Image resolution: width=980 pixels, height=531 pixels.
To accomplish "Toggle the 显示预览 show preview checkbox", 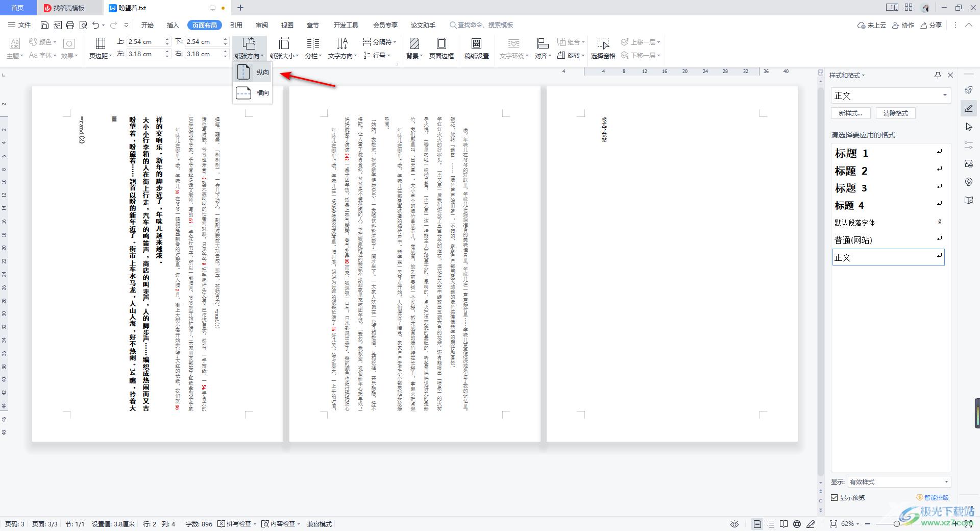I will [x=835, y=498].
